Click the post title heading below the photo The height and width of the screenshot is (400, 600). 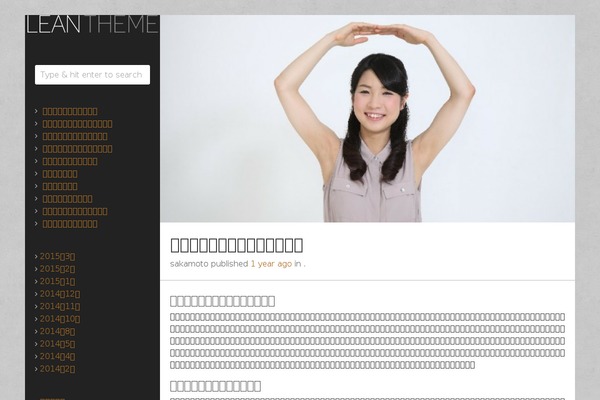(236, 245)
